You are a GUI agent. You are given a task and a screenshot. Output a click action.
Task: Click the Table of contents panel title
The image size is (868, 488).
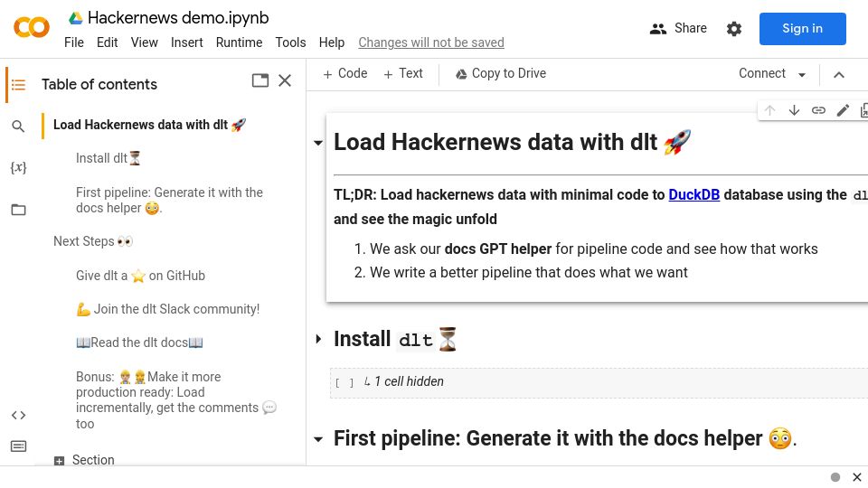tap(99, 84)
